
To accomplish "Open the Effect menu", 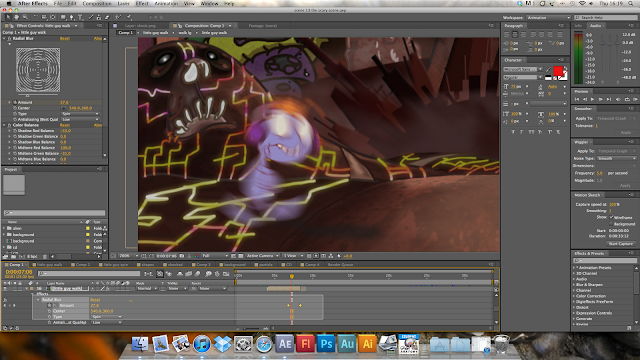I will (142, 3).
